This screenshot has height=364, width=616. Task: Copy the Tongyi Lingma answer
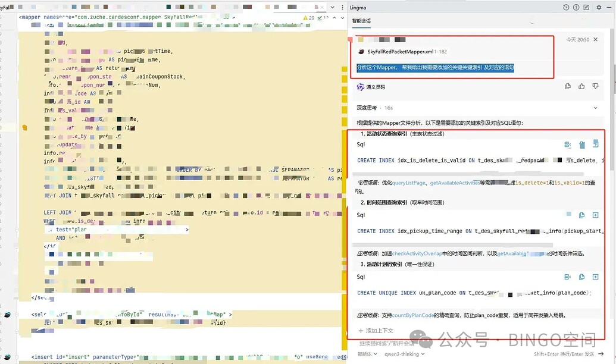pyautogui.click(x=568, y=86)
